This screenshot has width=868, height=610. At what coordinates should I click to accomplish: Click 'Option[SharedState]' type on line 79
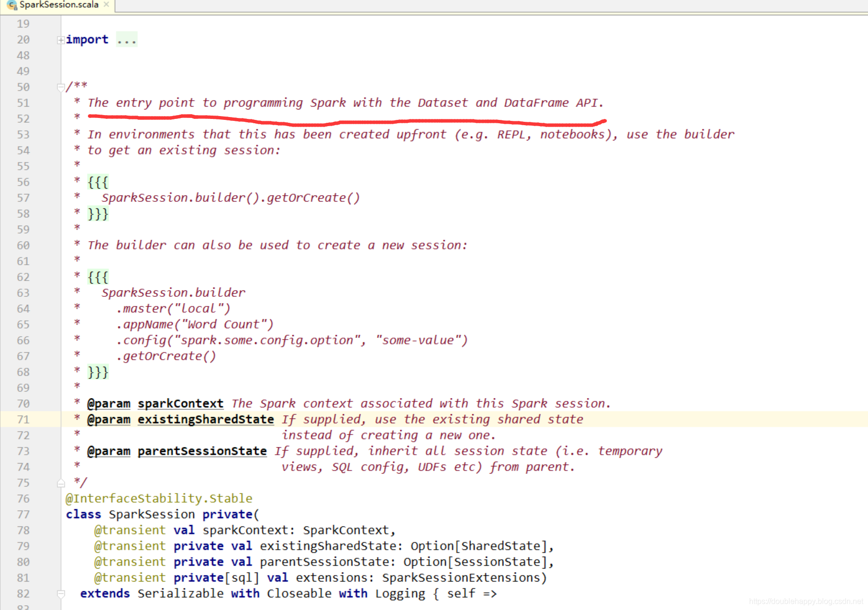pos(479,546)
